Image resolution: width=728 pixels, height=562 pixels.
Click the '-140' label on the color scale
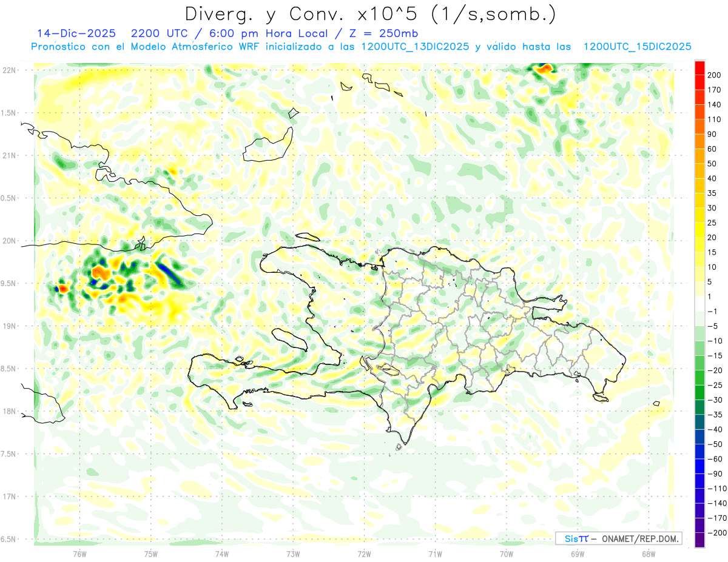718,503
